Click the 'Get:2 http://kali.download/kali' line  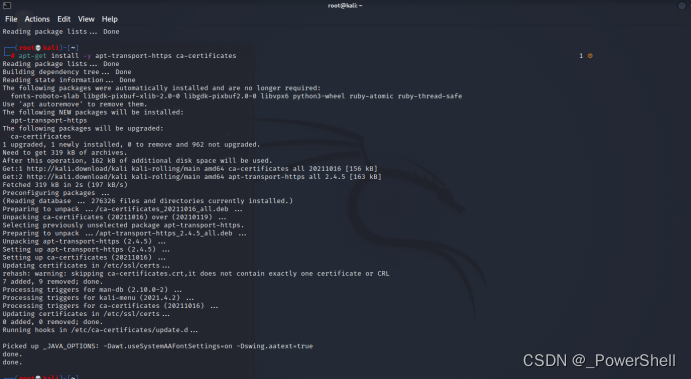pos(192,177)
